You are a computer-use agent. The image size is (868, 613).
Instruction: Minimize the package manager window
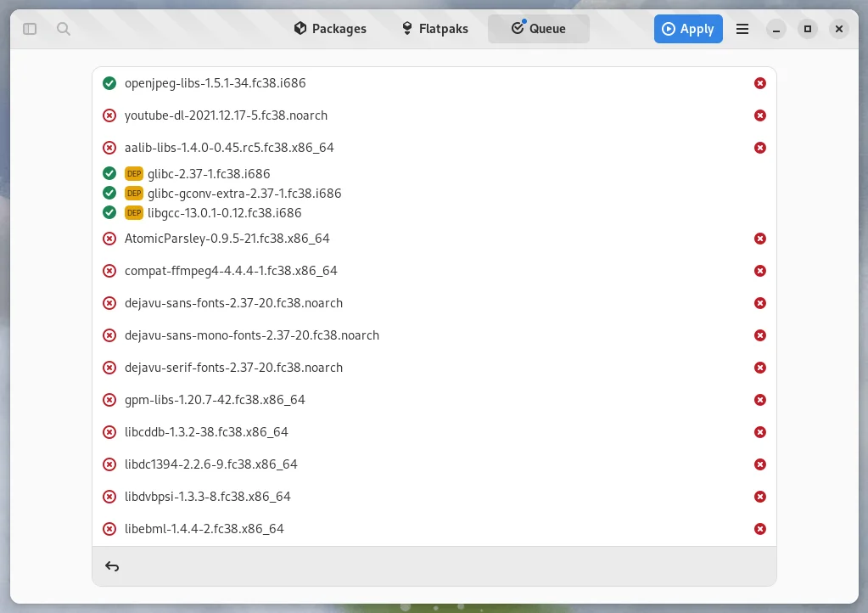coord(776,29)
